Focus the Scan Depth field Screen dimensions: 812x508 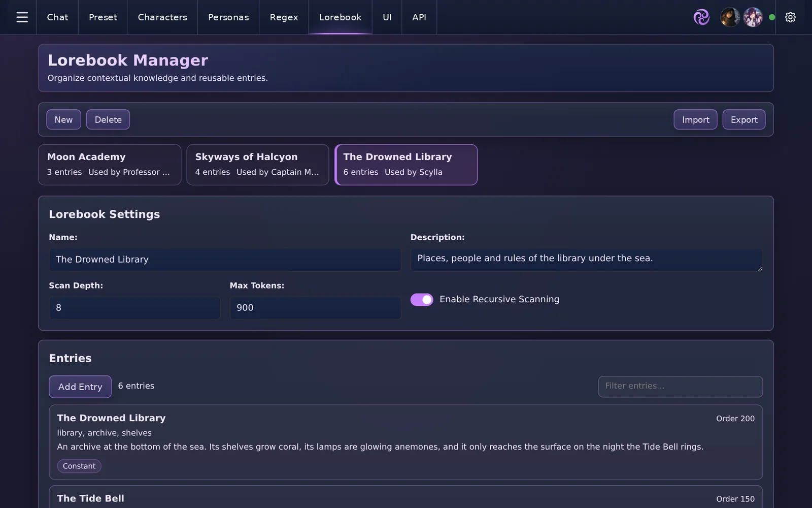[x=134, y=308]
